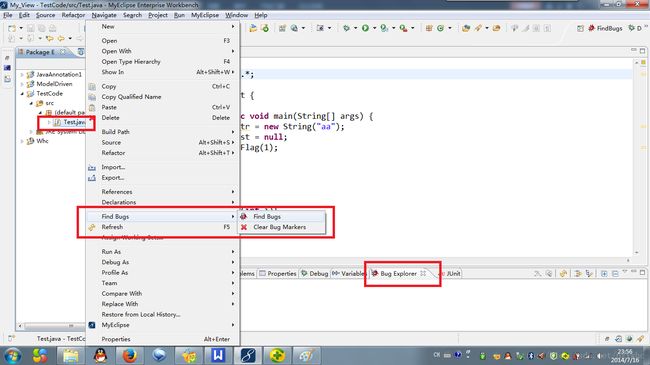Image resolution: width=650 pixels, height=365 pixels.
Task: Click the Debug toolbar bug icon
Action: (346, 28)
